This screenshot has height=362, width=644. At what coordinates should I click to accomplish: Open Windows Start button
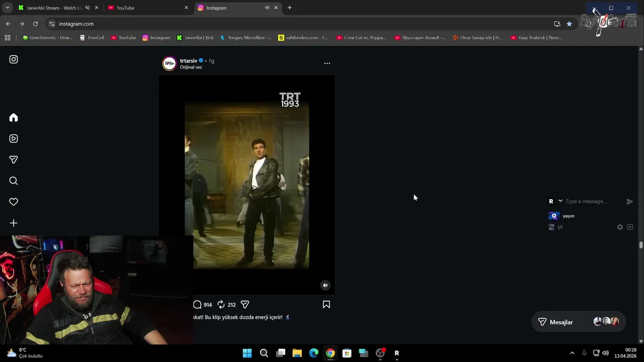247,353
